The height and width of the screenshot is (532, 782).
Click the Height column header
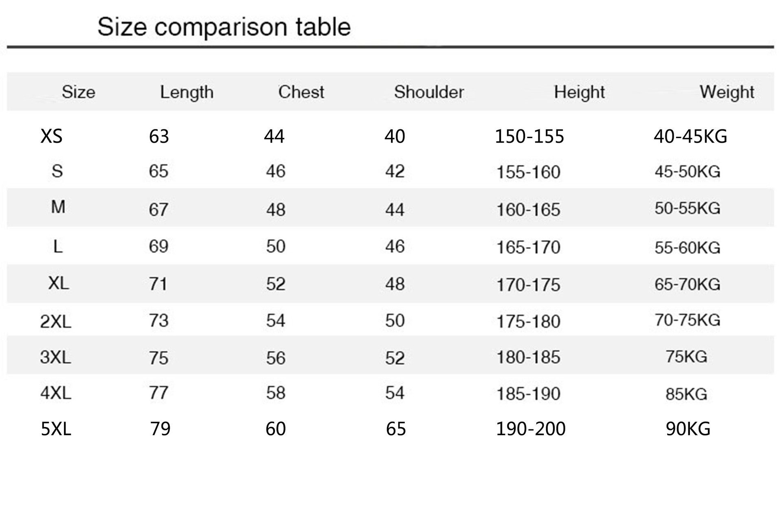(579, 92)
